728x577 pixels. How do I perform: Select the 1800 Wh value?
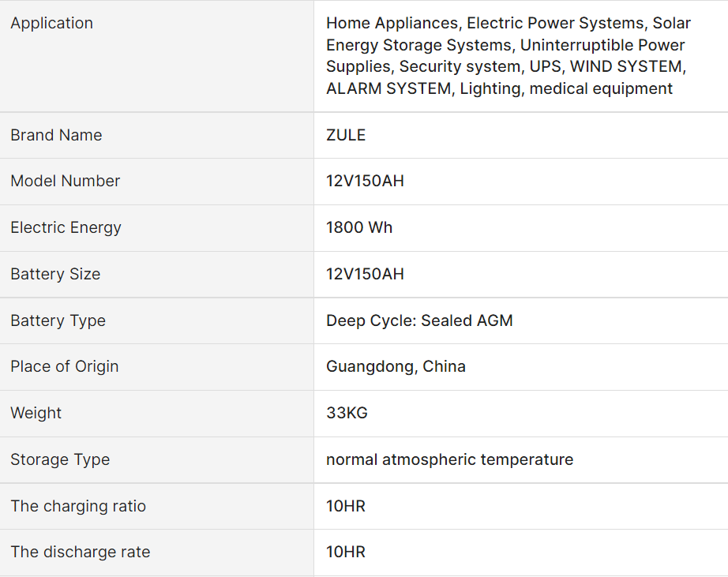(x=359, y=227)
